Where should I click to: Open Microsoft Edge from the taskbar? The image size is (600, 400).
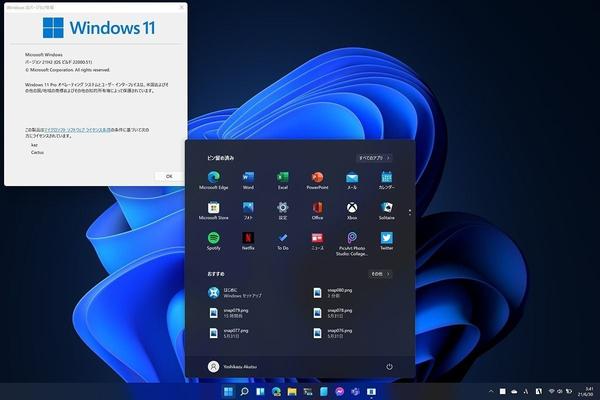276,391
